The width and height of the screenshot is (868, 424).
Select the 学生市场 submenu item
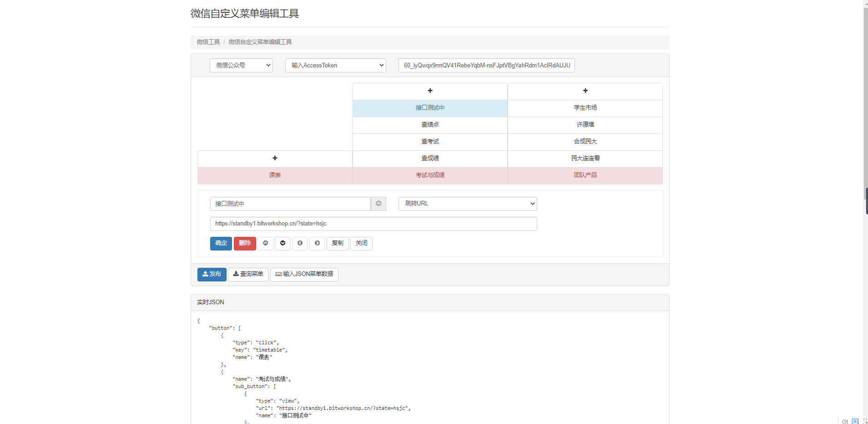(x=585, y=108)
